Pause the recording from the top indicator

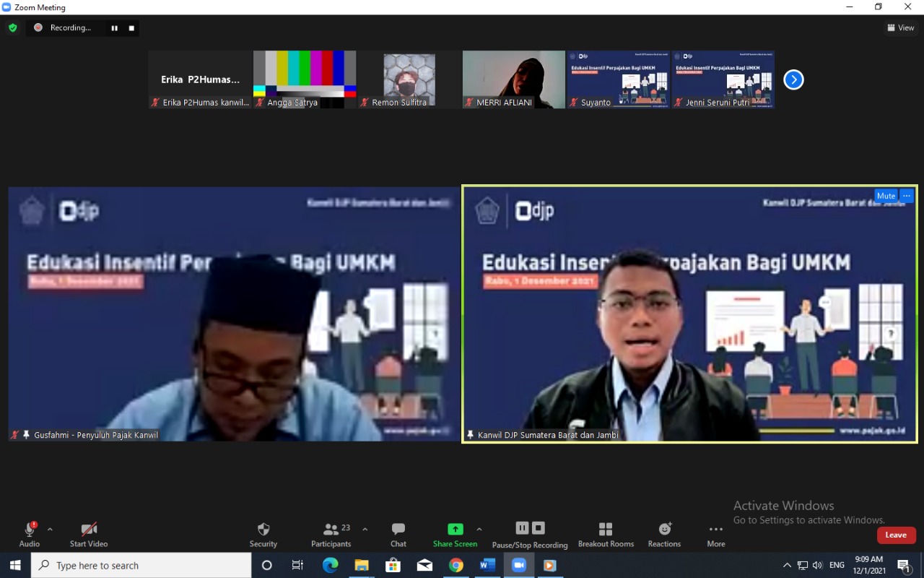[114, 28]
